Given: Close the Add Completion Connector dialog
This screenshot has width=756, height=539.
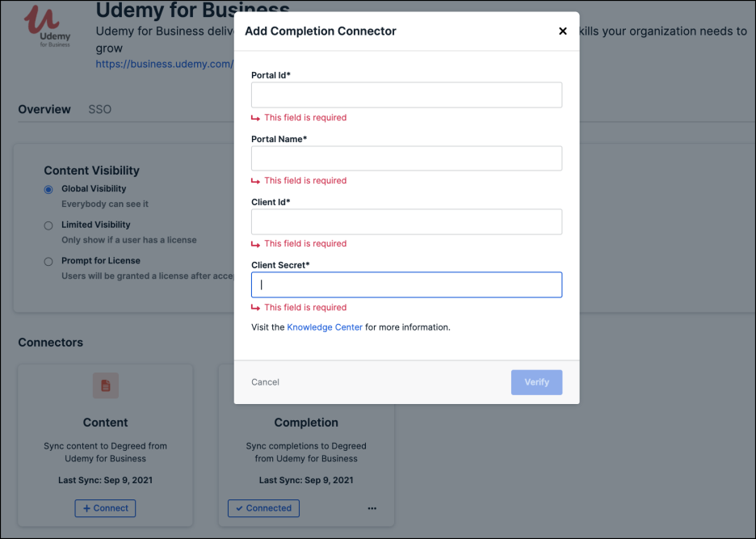Looking at the screenshot, I should point(562,32).
